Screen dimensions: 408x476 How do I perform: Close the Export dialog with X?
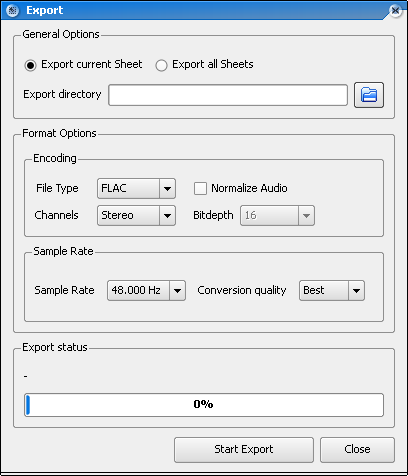coord(395,10)
